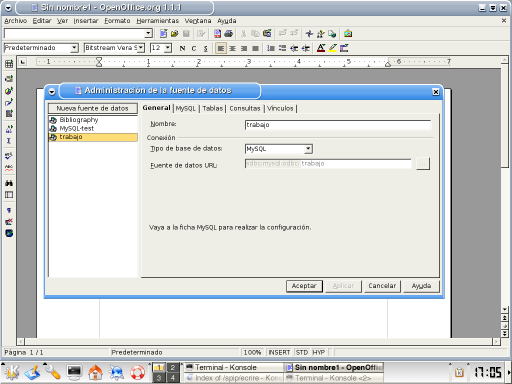Click the paragraph background color icon
Viewport: 512px width, 384px height.
pos(344,48)
